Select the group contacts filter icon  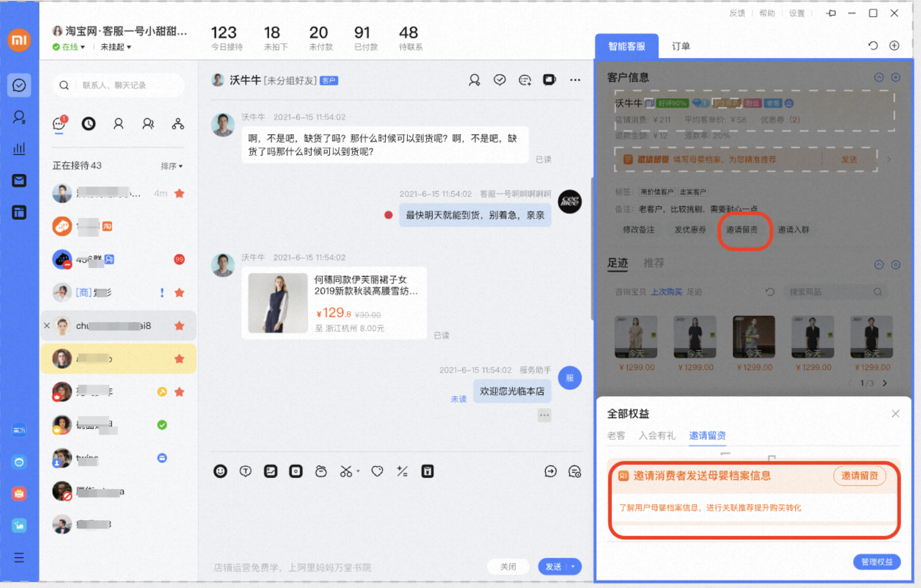pyautogui.click(x=148, y=124)
